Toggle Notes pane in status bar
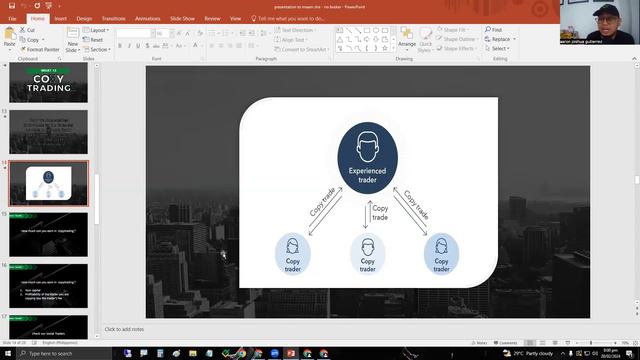This screenshot has height=360, width=640. point(480,343)
